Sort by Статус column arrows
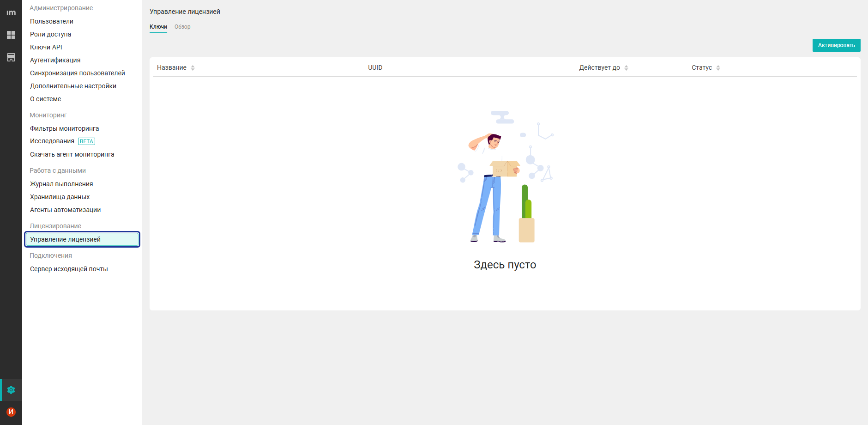Viewport: 868px width, 425px height. click(718, 68)
